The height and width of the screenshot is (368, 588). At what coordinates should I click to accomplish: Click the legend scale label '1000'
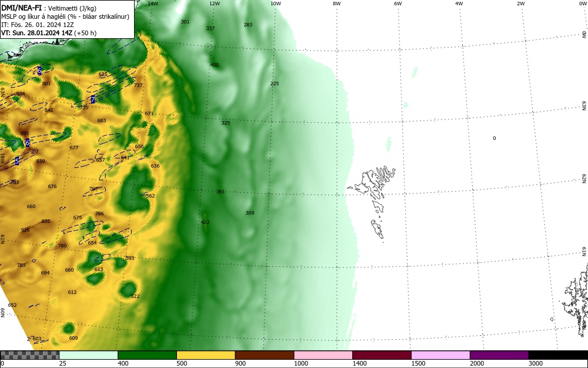pyautogui.click(x=301, y=363)
